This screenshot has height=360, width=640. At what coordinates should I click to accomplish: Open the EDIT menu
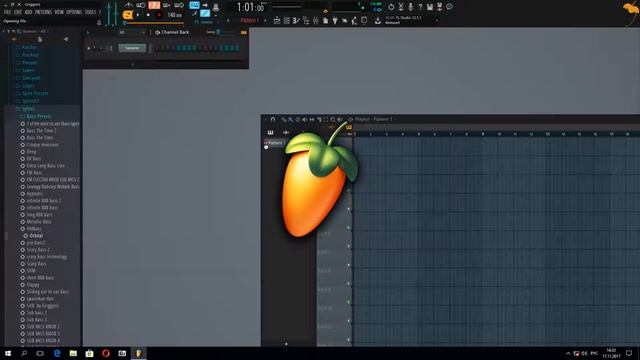click(x=18, y=12)
